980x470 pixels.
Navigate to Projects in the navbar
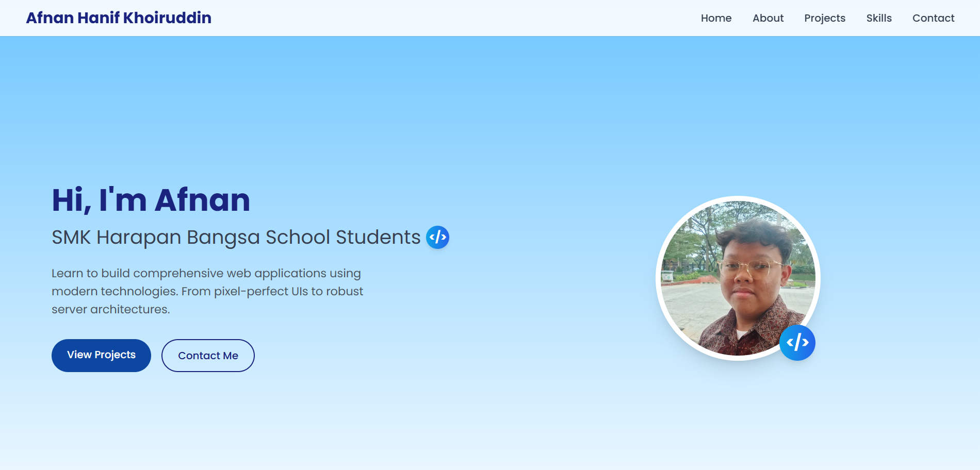point(824,18)
